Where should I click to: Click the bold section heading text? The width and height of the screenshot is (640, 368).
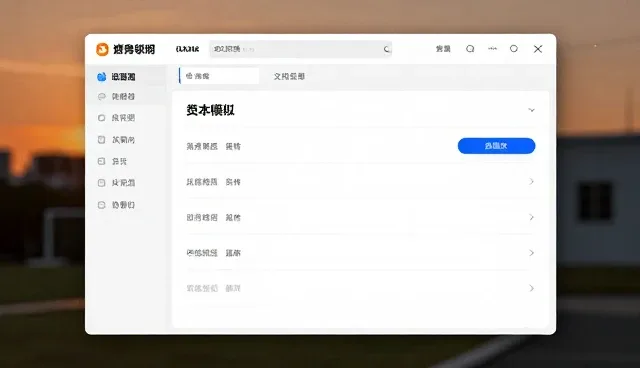211,110
